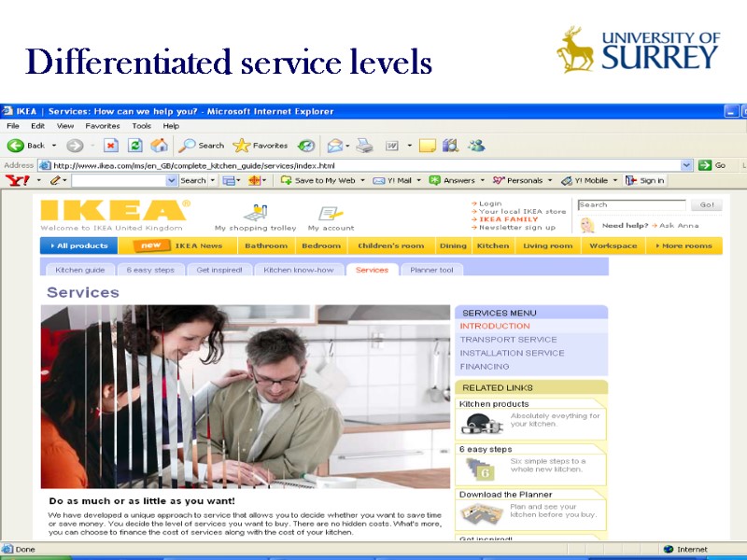Screen dimensions: 747x560
Task: Refresh the page with green arrows icon
Action: click(135, 146)
